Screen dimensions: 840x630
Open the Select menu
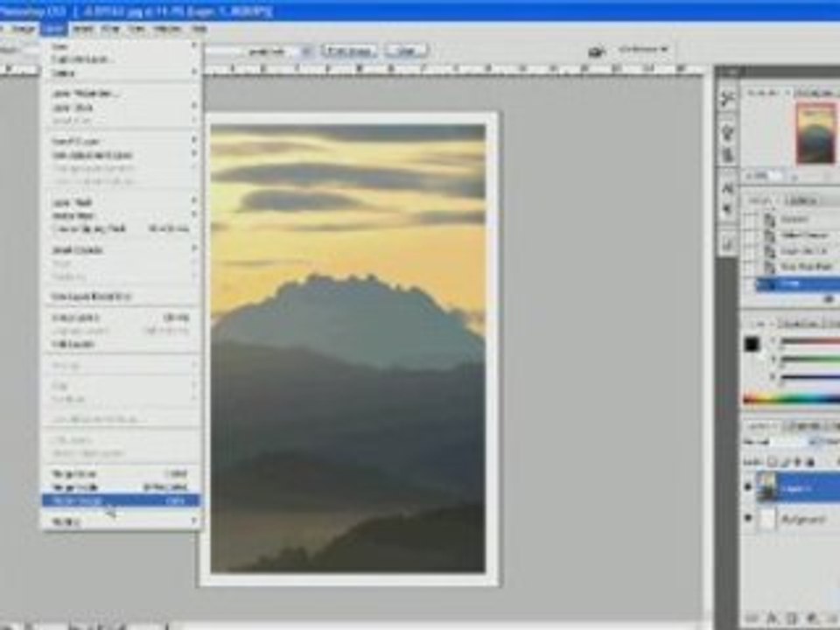tap(83, 28)
